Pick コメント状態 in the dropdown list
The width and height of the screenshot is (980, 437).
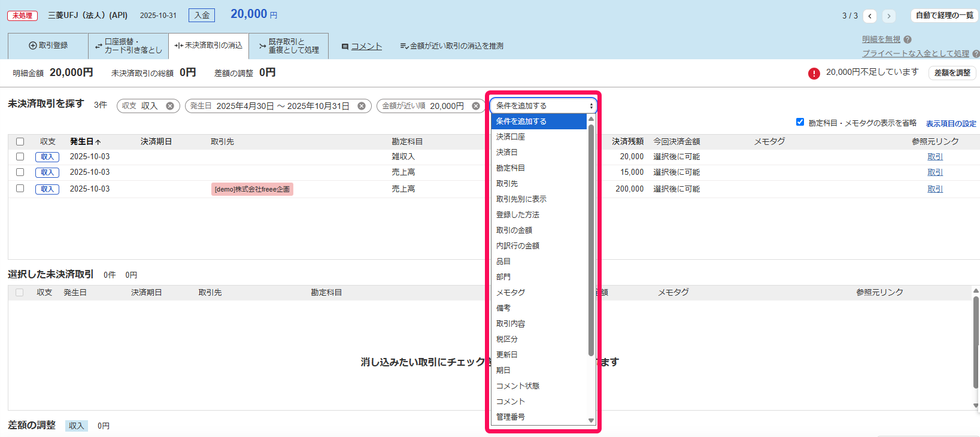[539, 386]
